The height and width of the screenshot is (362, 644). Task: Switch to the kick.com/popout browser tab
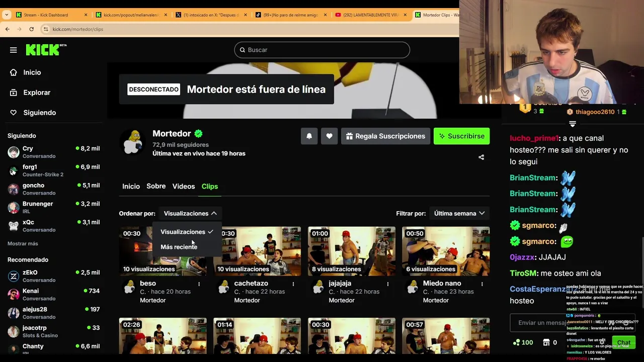(131, 15)
